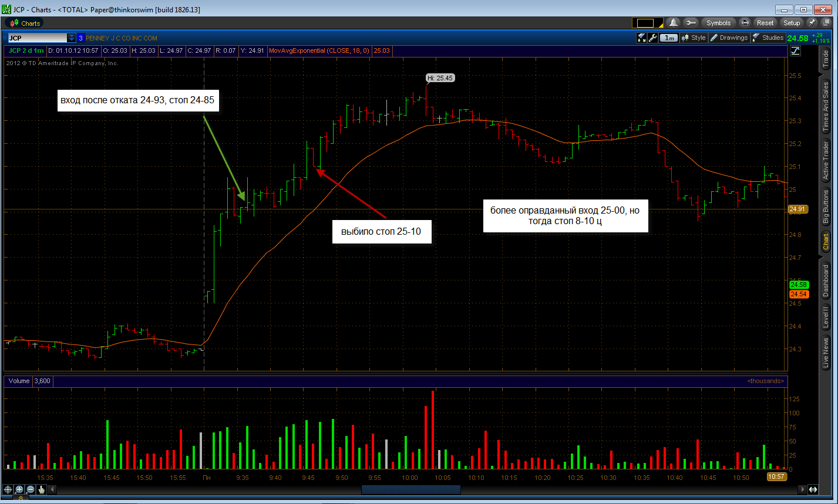Click the PENNEY J C CO INC COM name
The height and width of the screenshot is (504, 838).
122,38
